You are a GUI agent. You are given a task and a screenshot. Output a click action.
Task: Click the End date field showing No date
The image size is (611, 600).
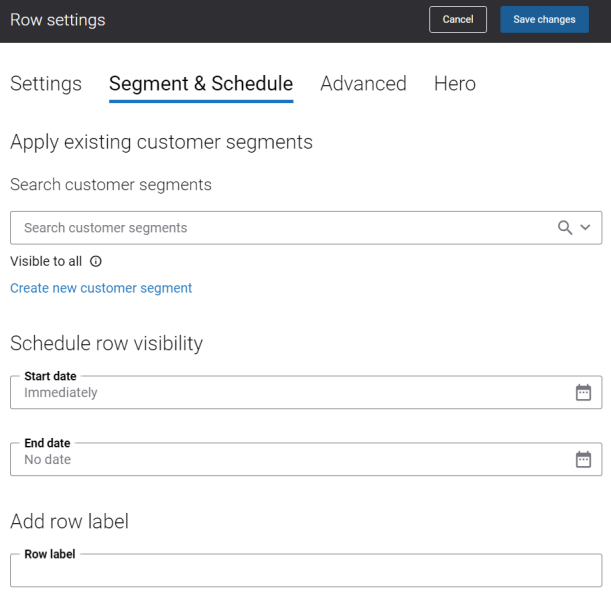(x=306, y=459)
